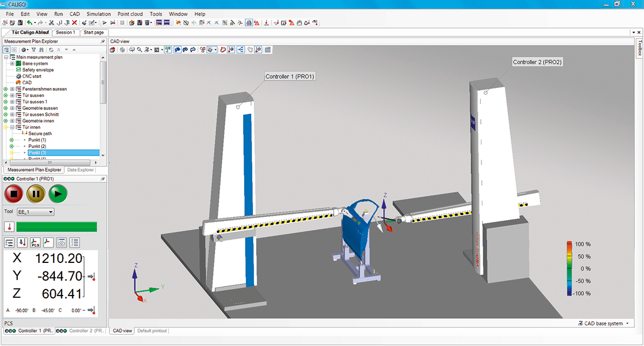This screenshot has width=644, height=346.
Task: Switch to the Session 1 tab
Action: click(x=65, y=32)
